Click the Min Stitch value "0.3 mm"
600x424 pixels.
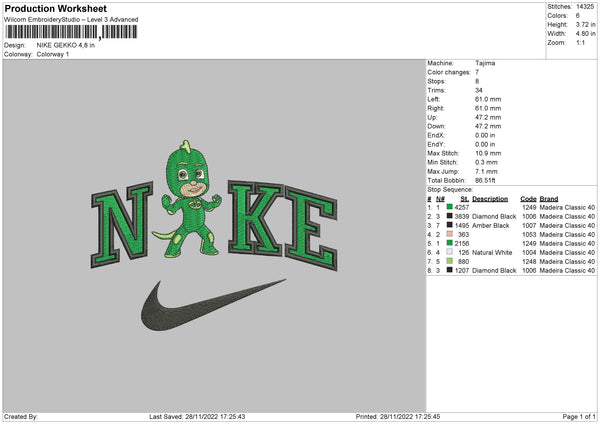click(x=486, y=162)
